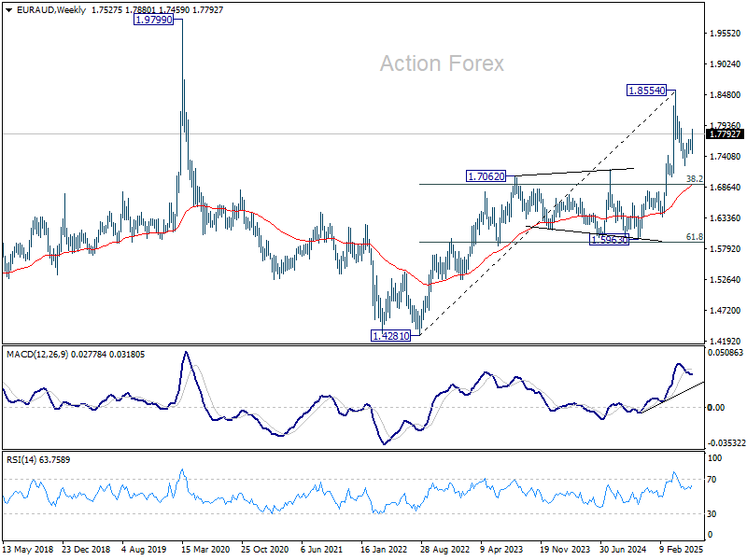Click the MACD scale value -0.035322
The width and height of the screenshot is (747, 560).
pyautogui.click(x=726, y=442)
